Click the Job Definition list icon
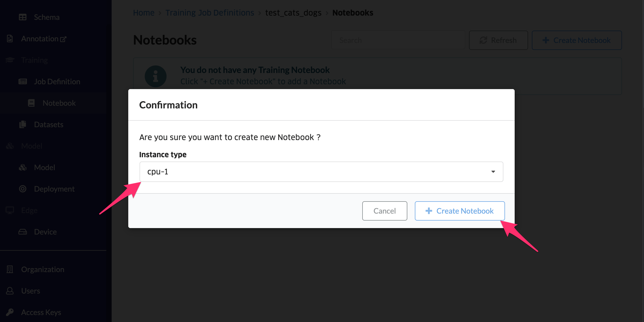 click(23, 82)
